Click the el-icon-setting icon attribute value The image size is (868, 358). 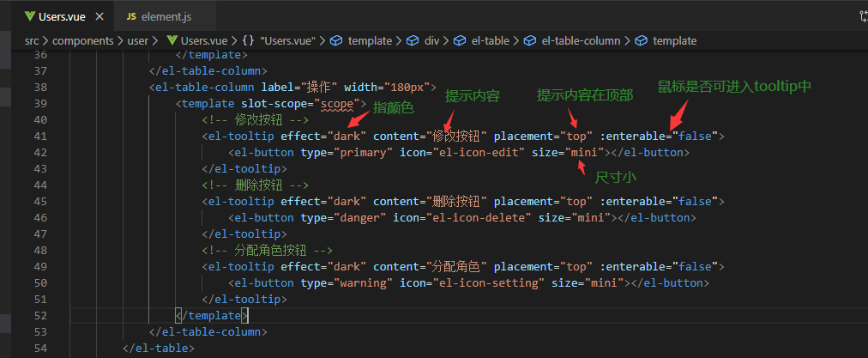pos(489,282)
